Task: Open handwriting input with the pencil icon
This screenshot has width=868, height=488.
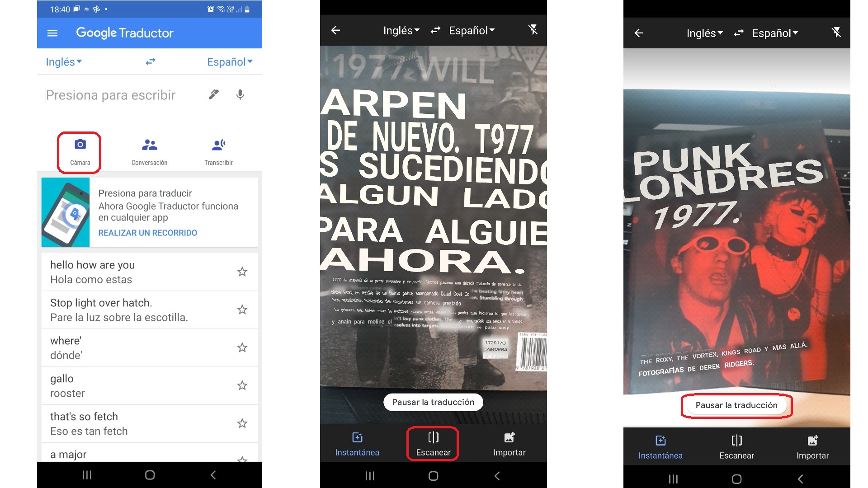Action: 213,94
